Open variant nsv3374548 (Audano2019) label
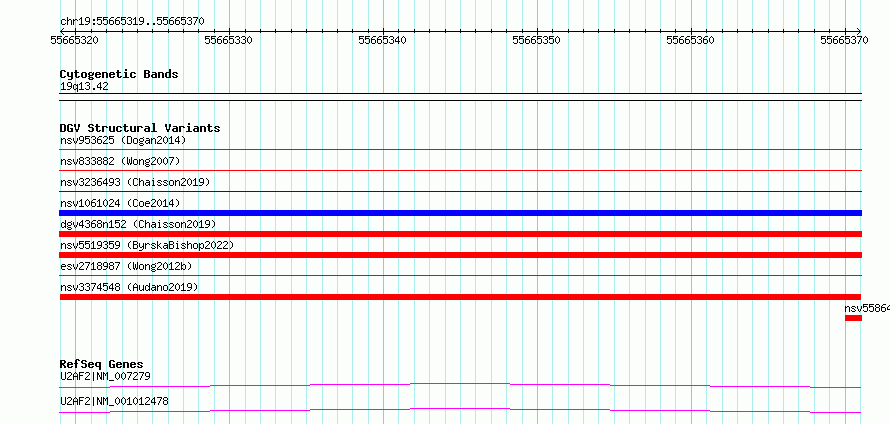Image resolution: width=890 pixels, height=424 pixels. [129, 287]
